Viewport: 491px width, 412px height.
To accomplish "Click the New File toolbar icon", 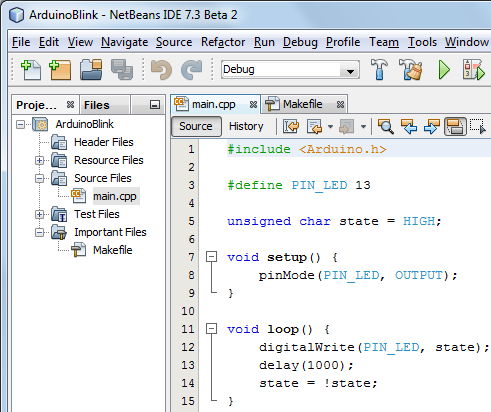I will (x=31, y=70).
